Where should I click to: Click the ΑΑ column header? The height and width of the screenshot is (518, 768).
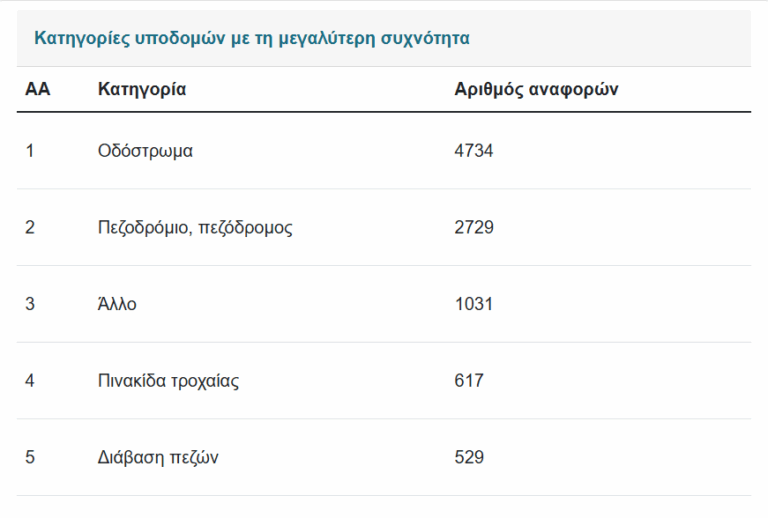(37, 89)
